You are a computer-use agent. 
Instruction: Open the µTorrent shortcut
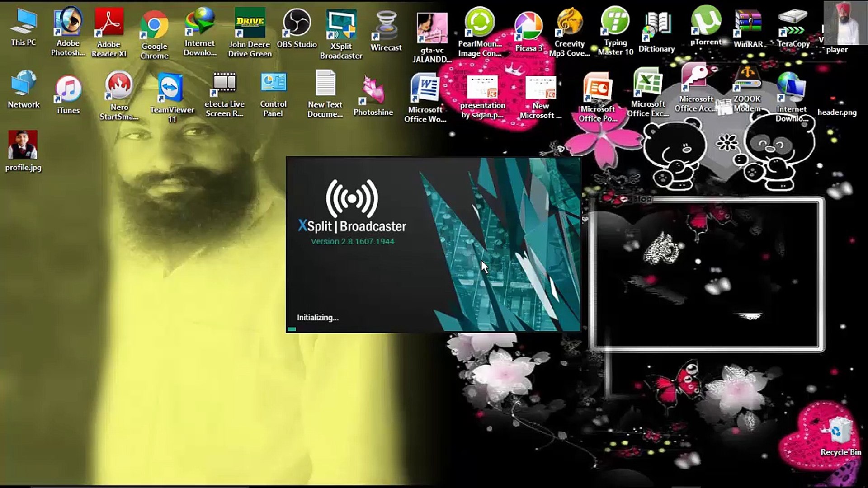click(706, 26)
